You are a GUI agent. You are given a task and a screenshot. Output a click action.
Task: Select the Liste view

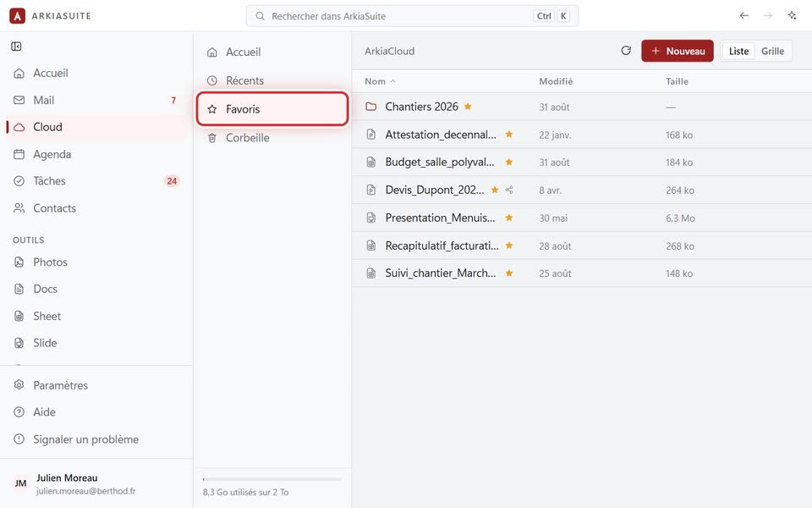click(x=738, y=52)
